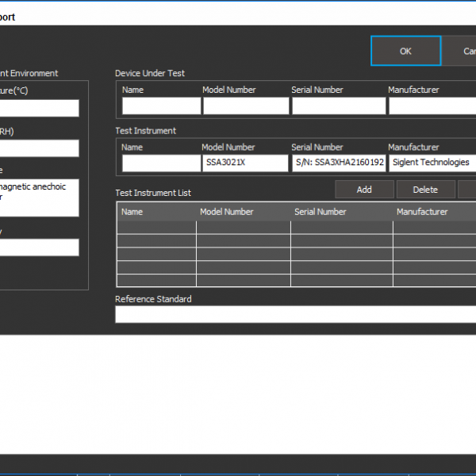
Task: Select first empty row in Test Instrument List
Action: pyautogui.click(x=297, y=228)
